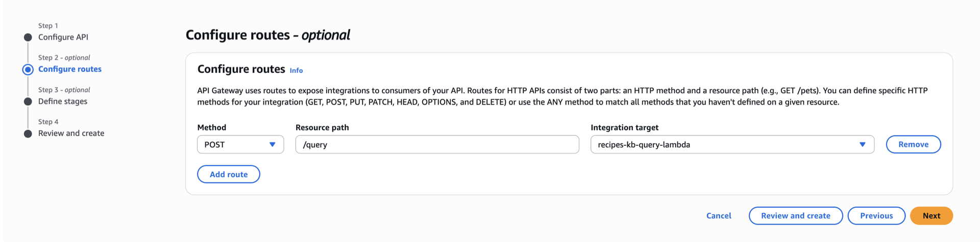The width and height of the screenshot is (980, 242).
Task: Click the Step 4 Review and create marker
Action: point(28,133)
